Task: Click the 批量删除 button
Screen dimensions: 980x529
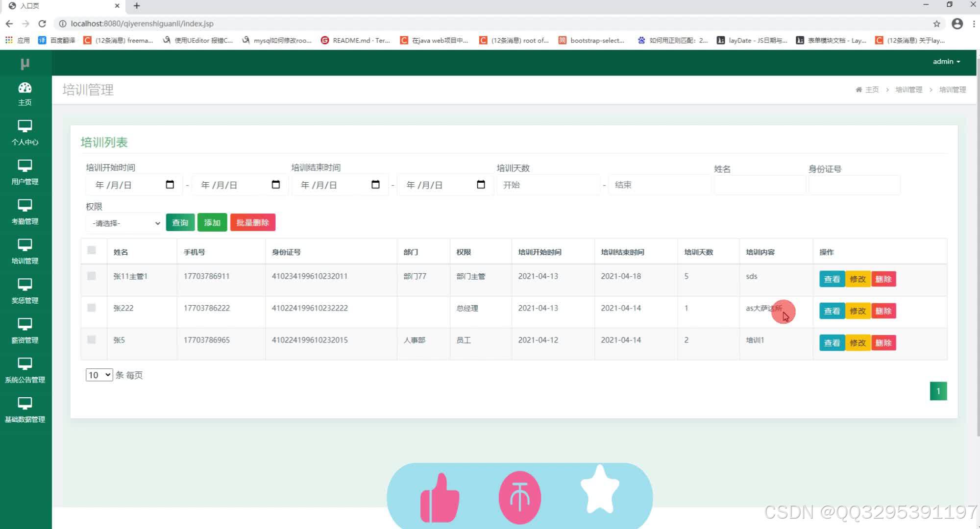Action: point(253,222)
